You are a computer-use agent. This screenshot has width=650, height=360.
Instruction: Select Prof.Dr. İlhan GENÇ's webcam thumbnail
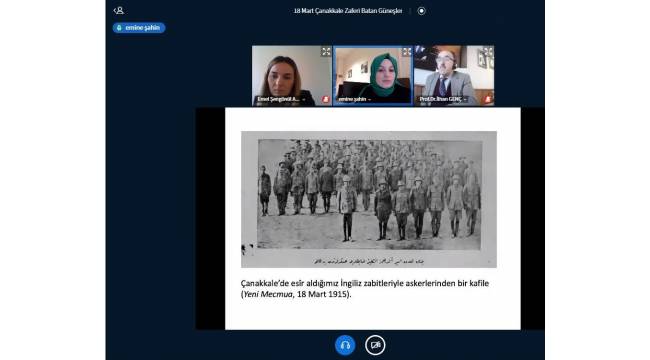[x=454, y=75]
